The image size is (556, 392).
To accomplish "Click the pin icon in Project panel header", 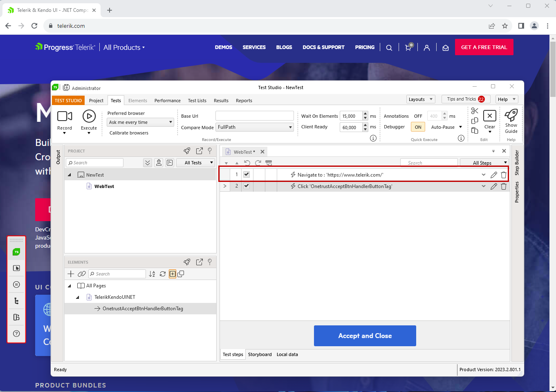I will point(210,151).
